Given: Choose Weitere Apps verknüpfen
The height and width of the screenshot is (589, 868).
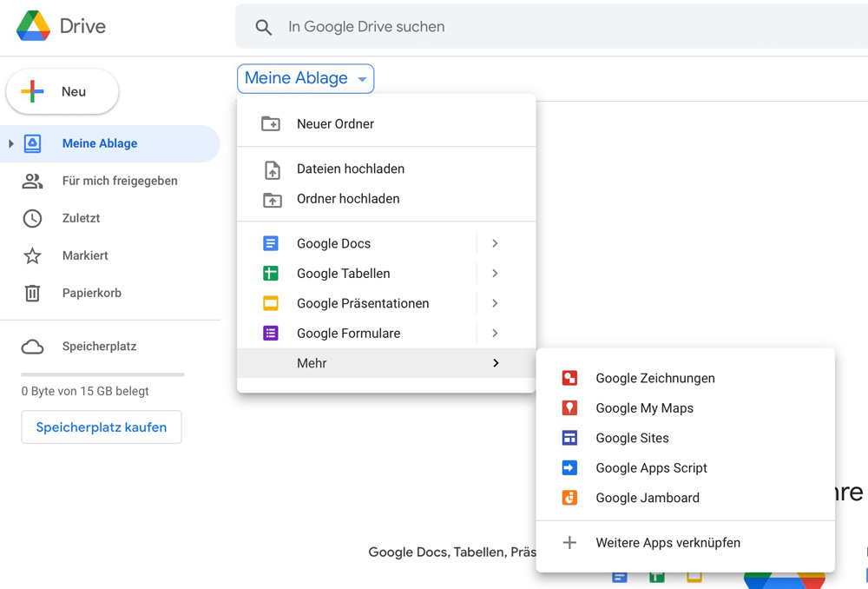Looking at the screenshot, I should [x=686, y=542].
